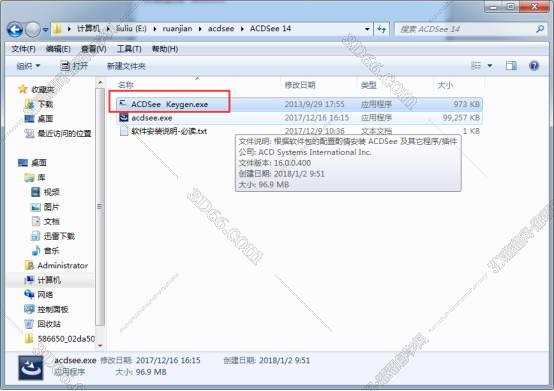Open 桌面 under favorites
The height and width of the screenshot is (391, 554).
coord(45,119)
